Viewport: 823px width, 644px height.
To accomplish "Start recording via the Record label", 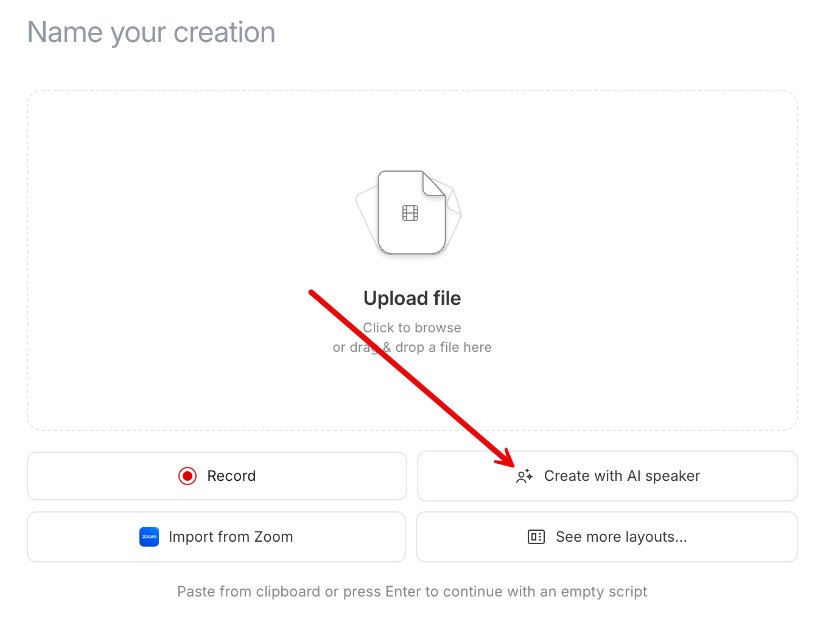I will pyautogui.click(x=231, y=476).
